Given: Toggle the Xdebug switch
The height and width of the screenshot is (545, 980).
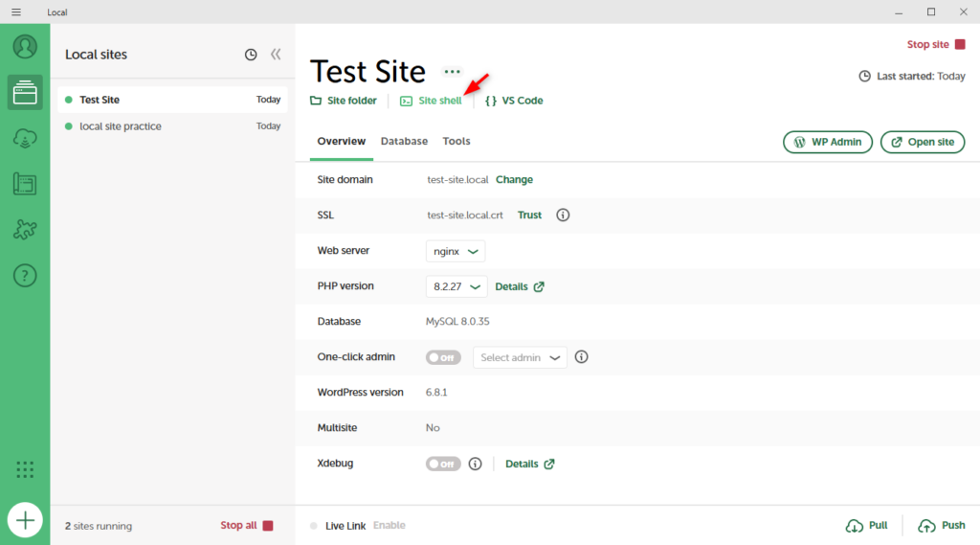Looking at the screenshot, I should (x=443, y=464).
